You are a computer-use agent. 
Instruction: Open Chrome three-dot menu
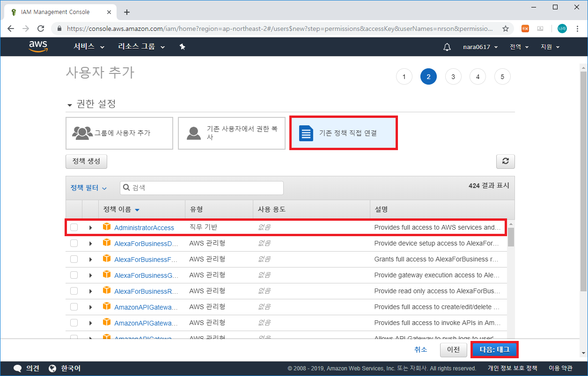click(x=578, y=29)
